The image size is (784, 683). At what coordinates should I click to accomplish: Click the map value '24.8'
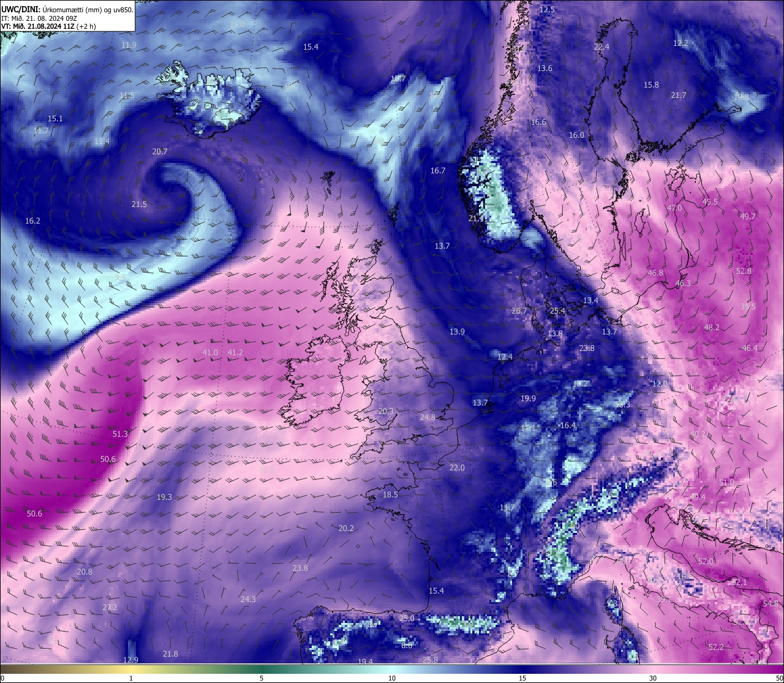pyautogui.click(x=428, y=418)
